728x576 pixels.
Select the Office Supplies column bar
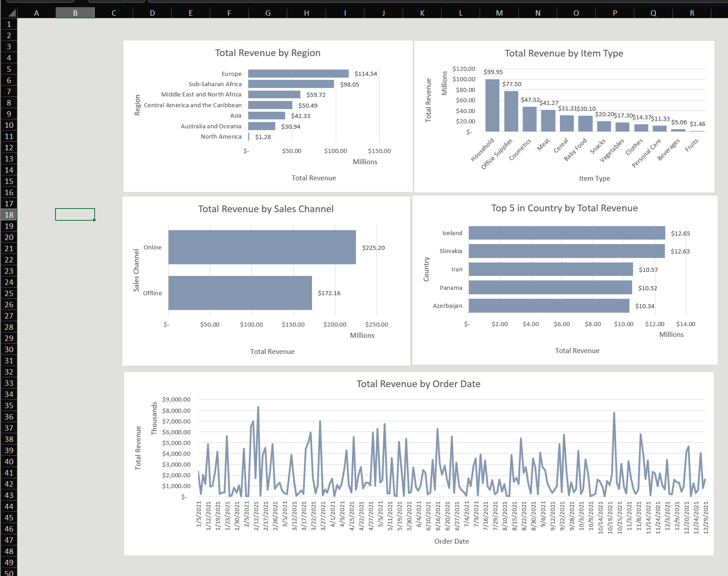[x=511, y=111]
